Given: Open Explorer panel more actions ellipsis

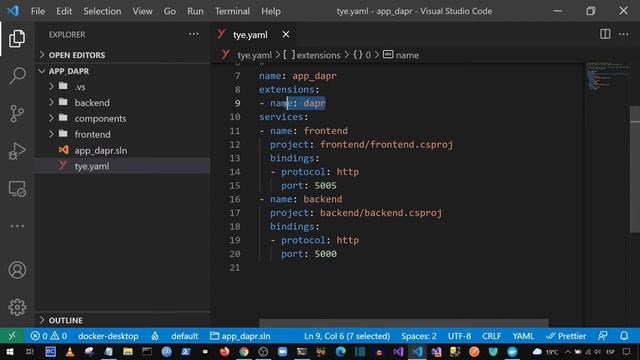Looking at the screenshot, I should coord(193,34).
